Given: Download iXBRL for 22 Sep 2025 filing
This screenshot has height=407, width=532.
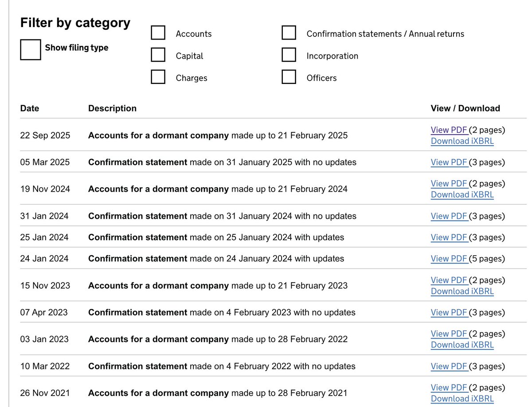Looking at the screenshot, I should point(462,141).
